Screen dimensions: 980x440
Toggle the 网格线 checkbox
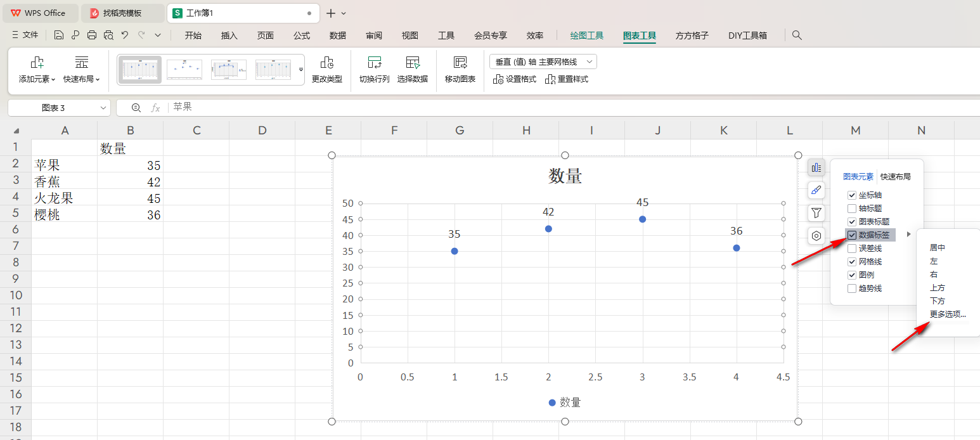pyautogui.click(x=852, y=262)
